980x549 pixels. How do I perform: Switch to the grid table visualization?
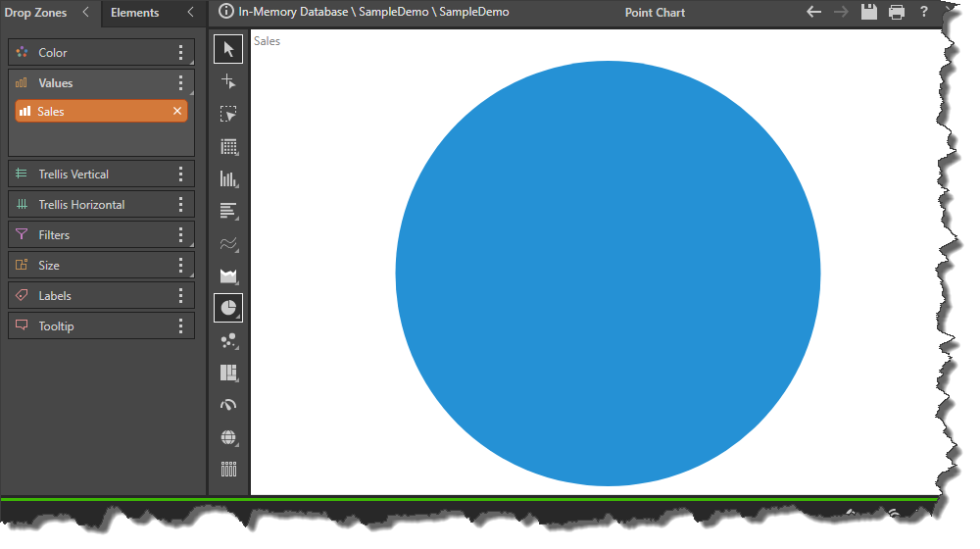click(228, 147)
